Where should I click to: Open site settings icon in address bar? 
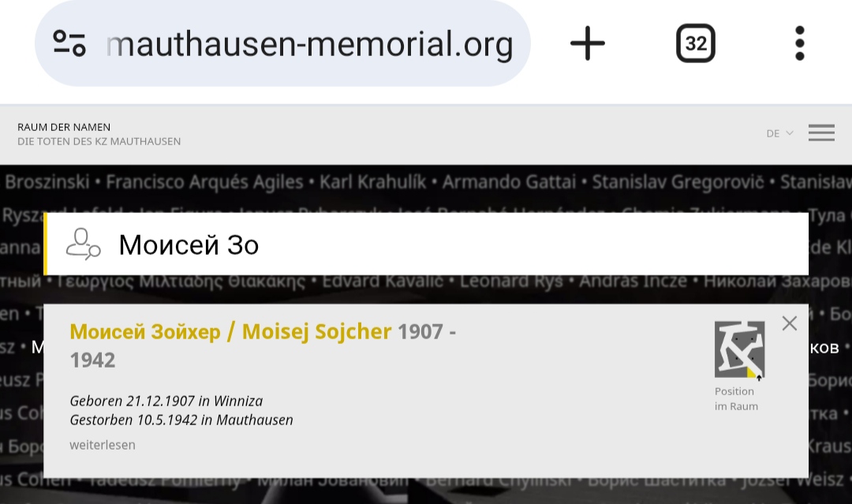point(69,43)
